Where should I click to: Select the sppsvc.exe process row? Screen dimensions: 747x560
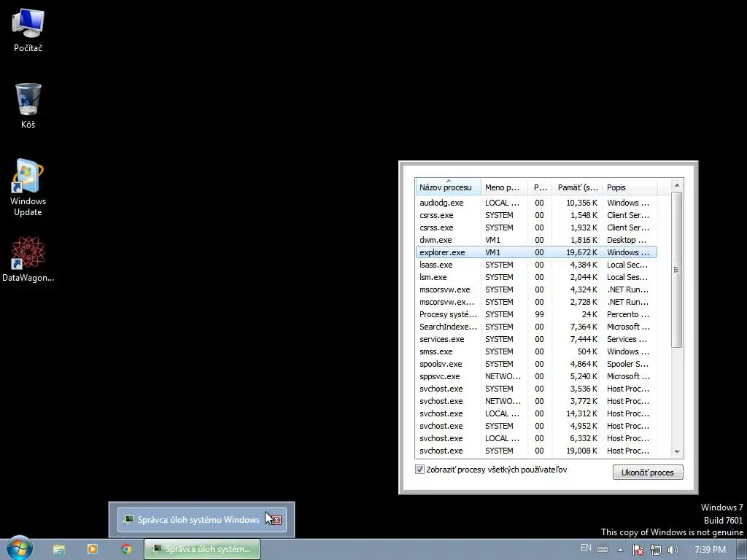point(536,376)
